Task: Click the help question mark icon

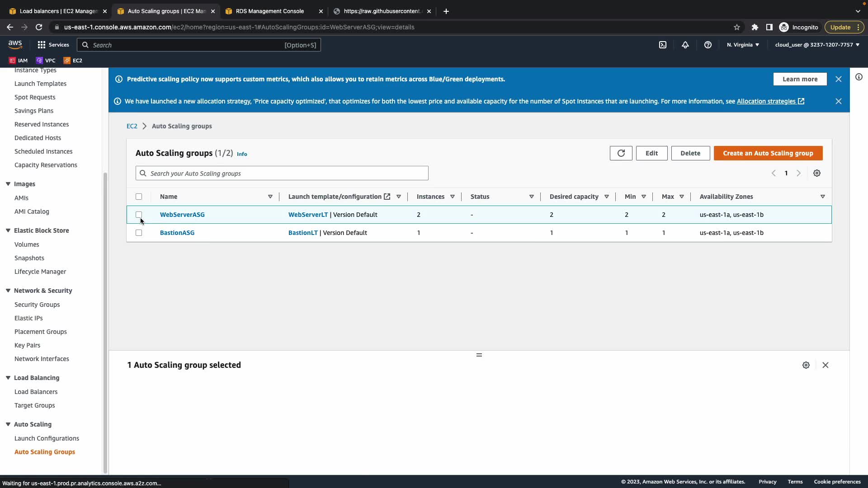Action: (x=708, y=45)
